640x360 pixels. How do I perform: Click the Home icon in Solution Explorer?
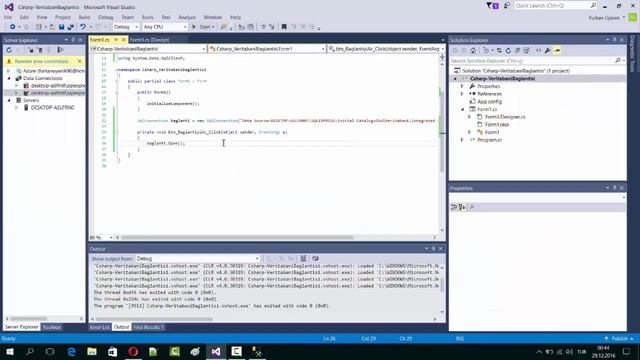(x=473, y=51)
